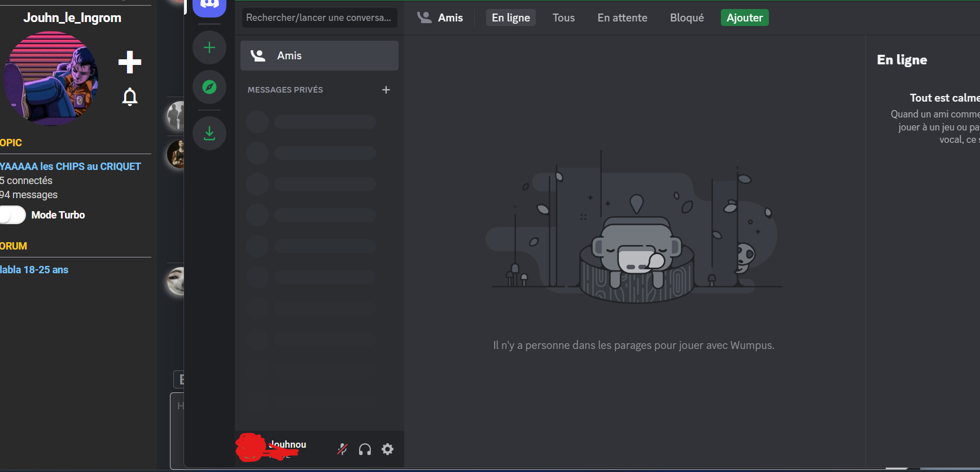
Task: Click the Jouhnou user panel name
Action: pyautogui.click(x=288, y=444)
